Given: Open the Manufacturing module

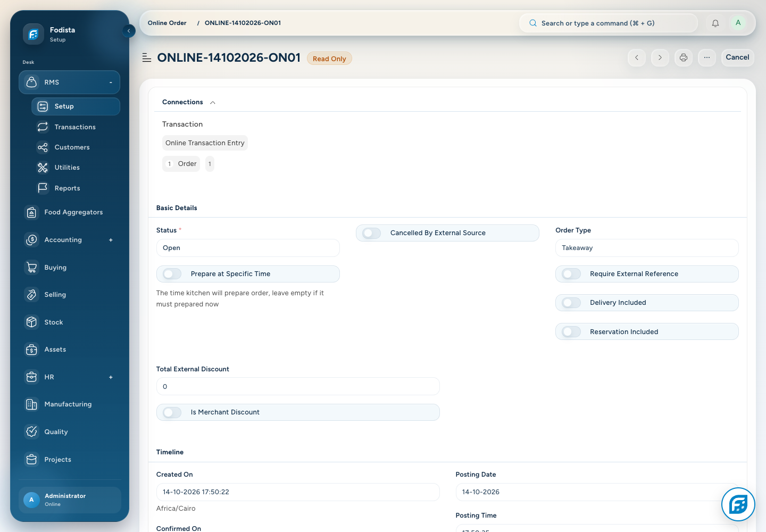Looking at the screenshot, I should pos(69,404).
